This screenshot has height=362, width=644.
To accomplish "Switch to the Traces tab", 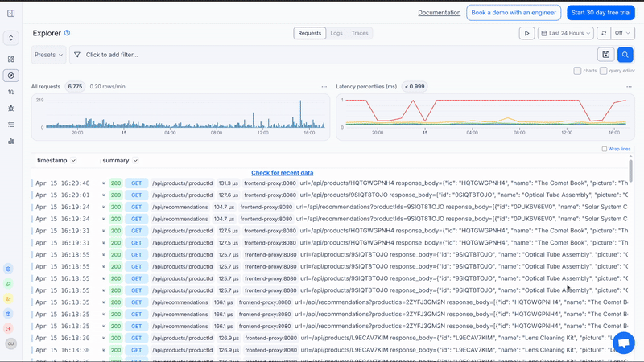I will (x=360, y=33).
